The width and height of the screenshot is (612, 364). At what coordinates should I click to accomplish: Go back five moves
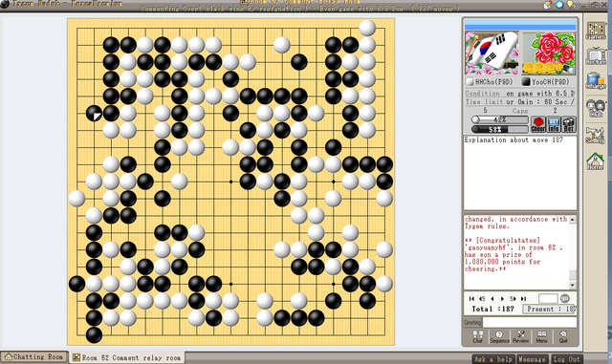click(x=482, y=298)
